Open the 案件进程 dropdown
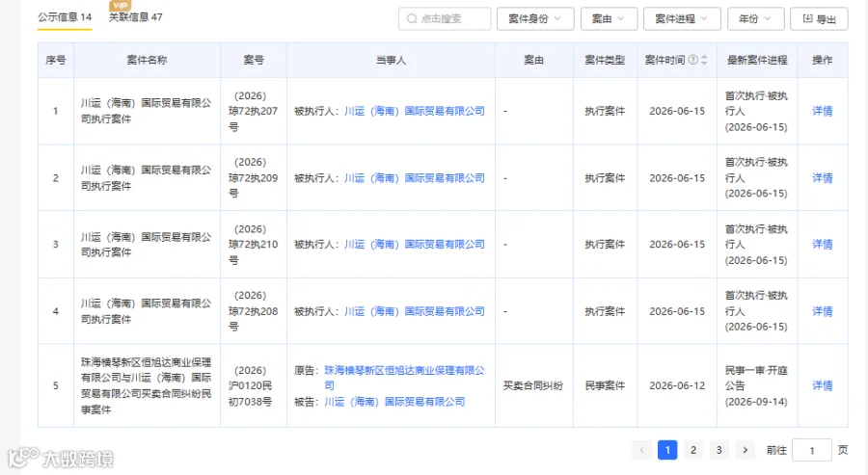 click(682, 19)
